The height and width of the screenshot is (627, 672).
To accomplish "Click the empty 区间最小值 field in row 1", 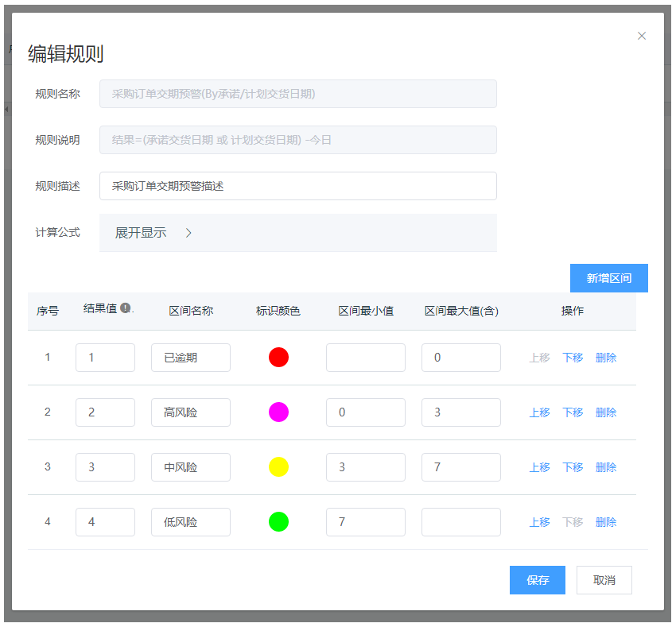I will click(365, 358).
